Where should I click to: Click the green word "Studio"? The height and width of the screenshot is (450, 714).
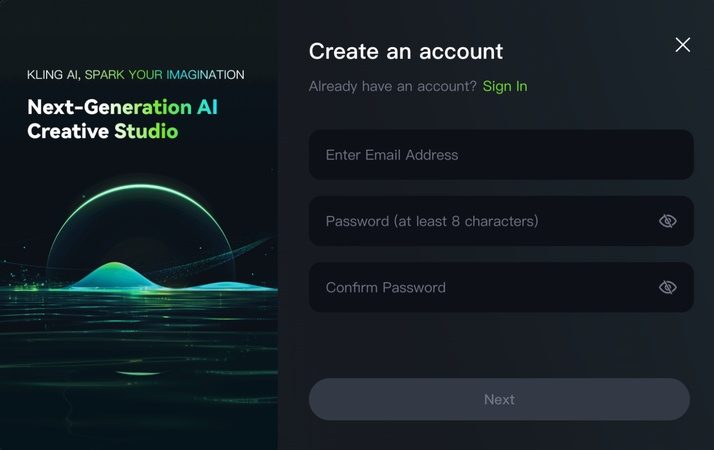pyautogui.click(x=145, y=131)
